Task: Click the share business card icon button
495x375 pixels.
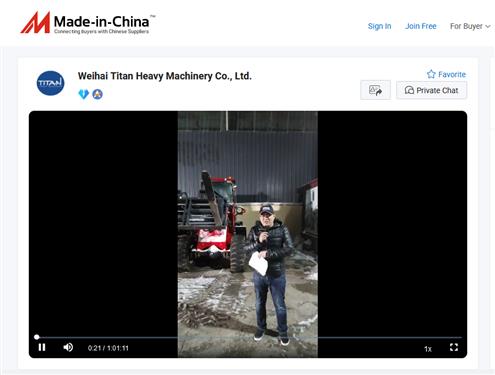Action: coord(375,90)
